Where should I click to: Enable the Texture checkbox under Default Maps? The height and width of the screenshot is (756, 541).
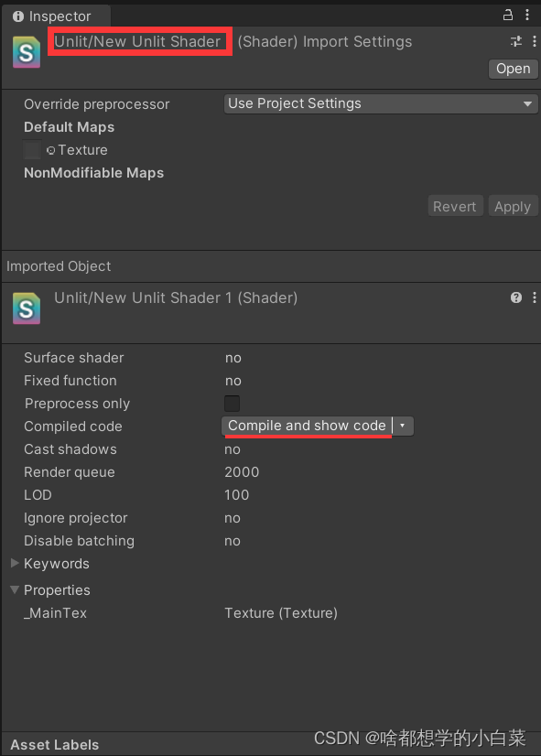(x=31, y=150)
